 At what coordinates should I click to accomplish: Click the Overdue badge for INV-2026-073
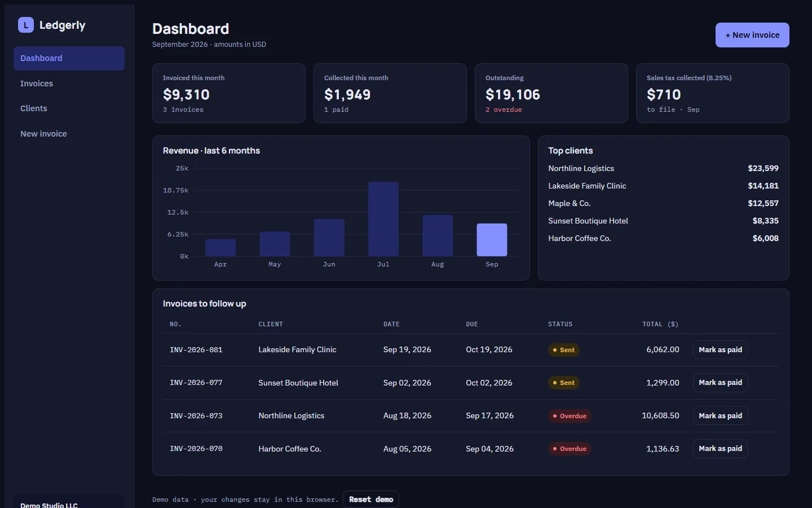click(x=570, y=416)
